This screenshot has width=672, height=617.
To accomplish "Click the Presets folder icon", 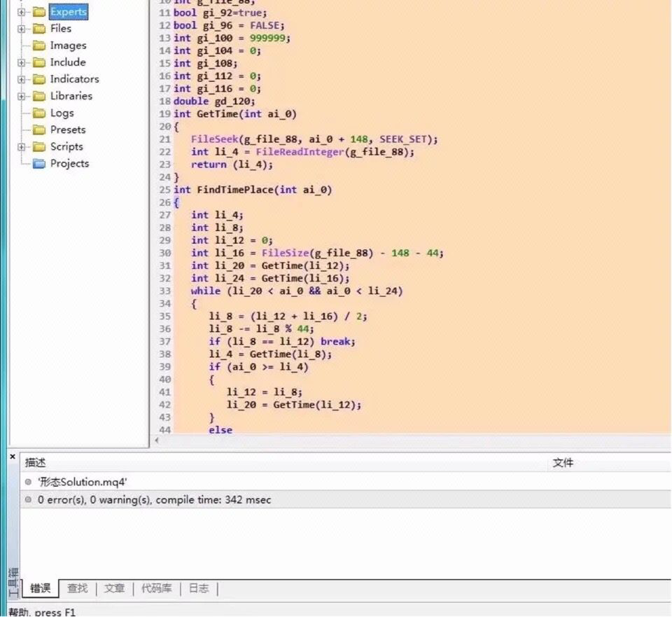I will point(38,130).
